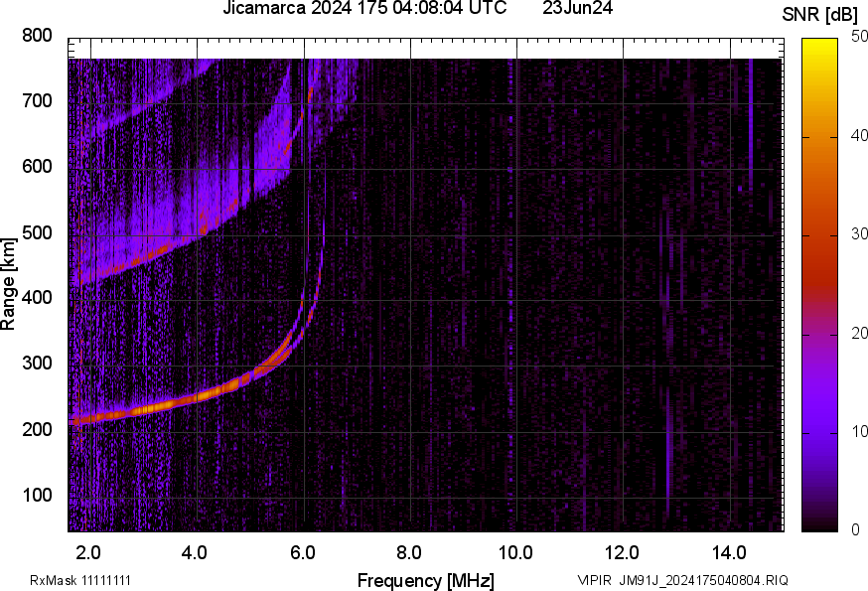Click the file name 'VIPIR JM91J_2024175040804.RIQ'
Image resolution: width=868 pixels, height=591 pixels.
click(682, 581)
